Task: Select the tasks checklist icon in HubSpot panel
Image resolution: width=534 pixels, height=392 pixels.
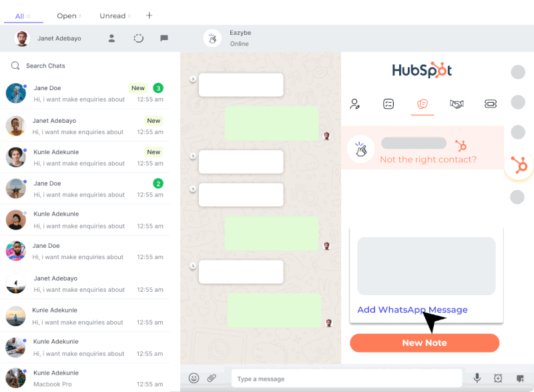Action: (x=388, y=103)
